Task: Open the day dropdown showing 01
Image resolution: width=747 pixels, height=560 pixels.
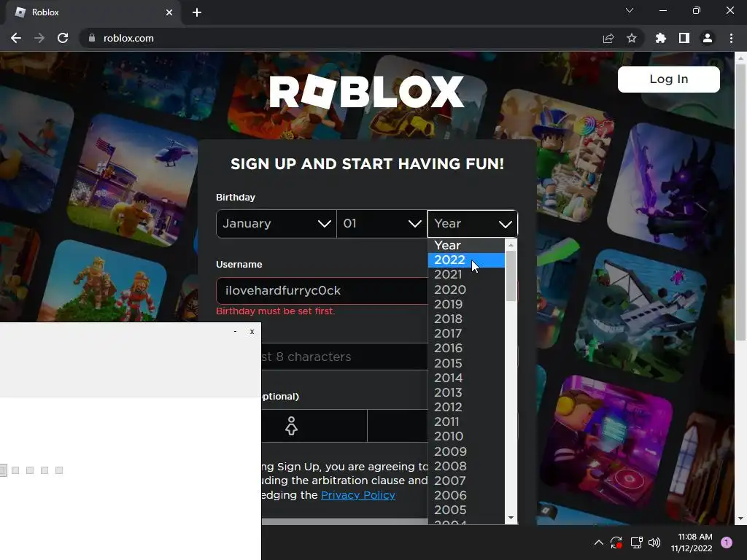Action: 382,224
